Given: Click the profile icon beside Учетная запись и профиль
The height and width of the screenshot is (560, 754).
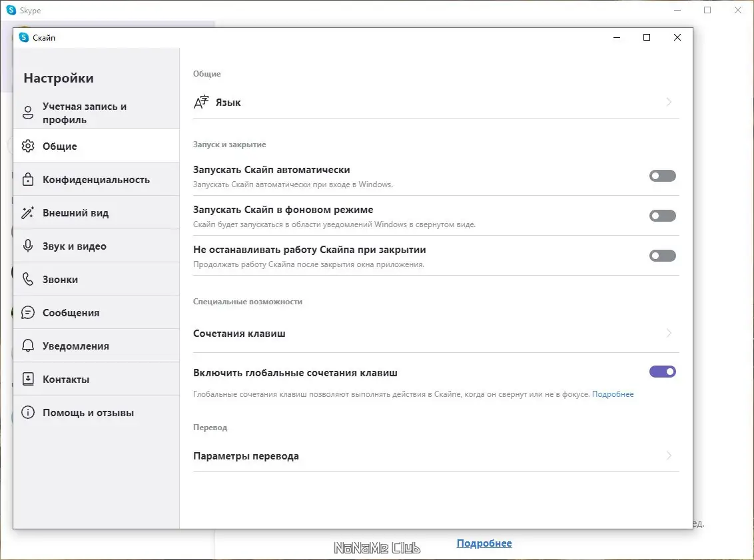Looking at the screenshot, I should [28, 113].
